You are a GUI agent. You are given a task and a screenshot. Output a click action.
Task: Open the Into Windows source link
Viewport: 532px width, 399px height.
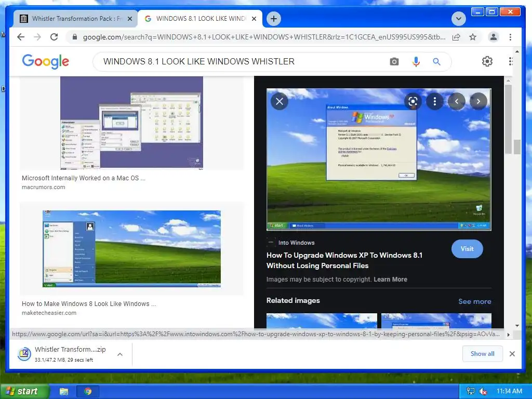(x=296, y=243)
